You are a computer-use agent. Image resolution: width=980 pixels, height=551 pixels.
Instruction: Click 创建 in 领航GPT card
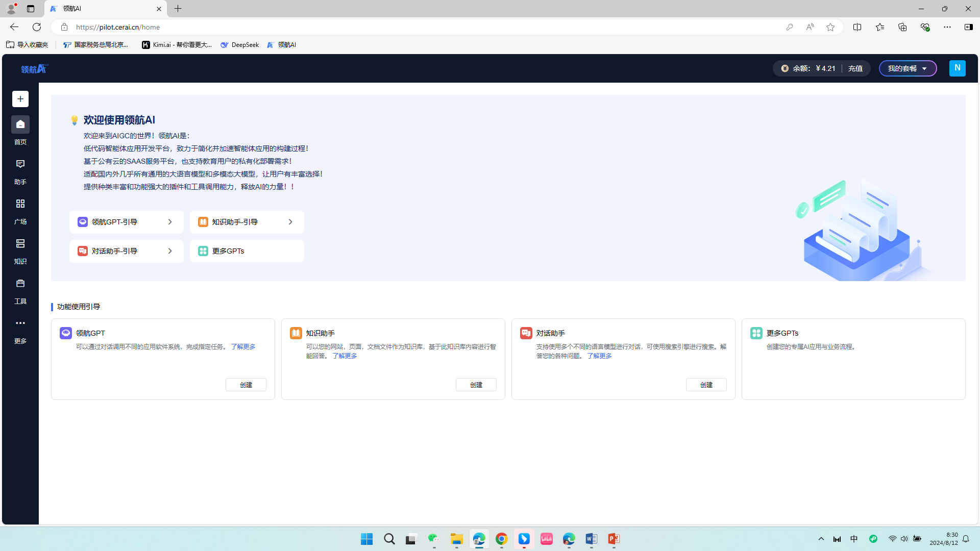246,385
